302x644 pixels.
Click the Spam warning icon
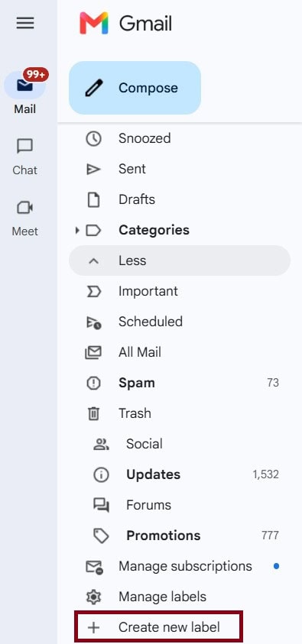coord(93,383)
